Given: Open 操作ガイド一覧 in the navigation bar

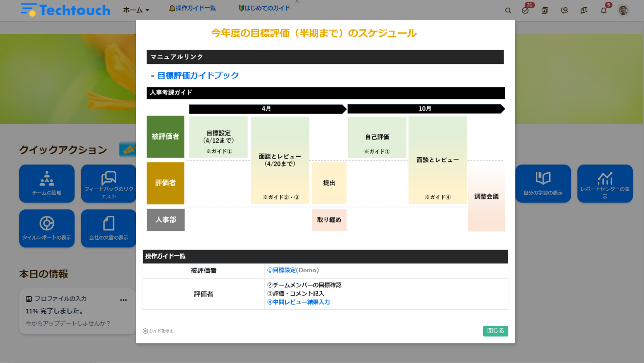Looking at the screenshot, I should pos(193,8).
